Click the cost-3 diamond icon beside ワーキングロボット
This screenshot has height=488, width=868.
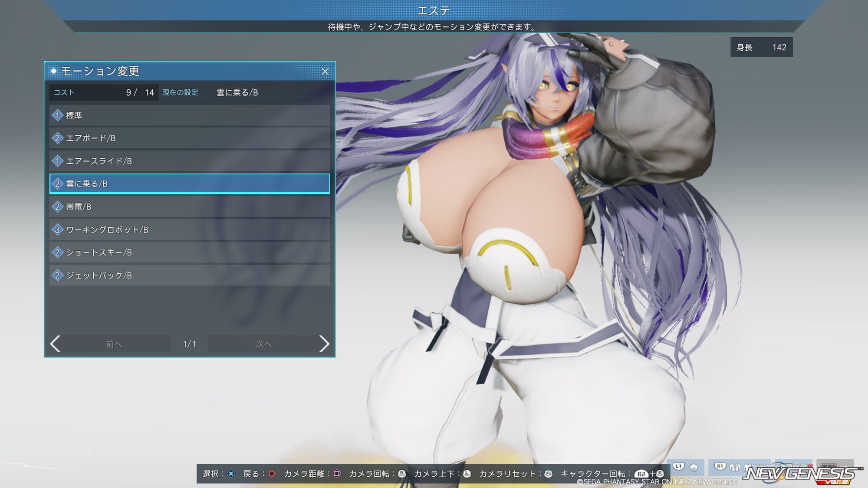57,229
